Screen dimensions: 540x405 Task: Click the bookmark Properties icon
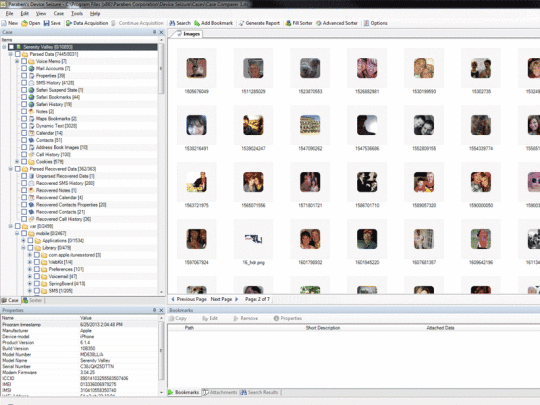(276, 319)
